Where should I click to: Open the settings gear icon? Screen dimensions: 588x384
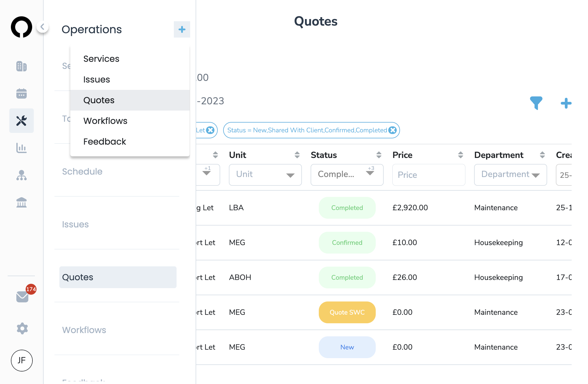coord(22,328)
